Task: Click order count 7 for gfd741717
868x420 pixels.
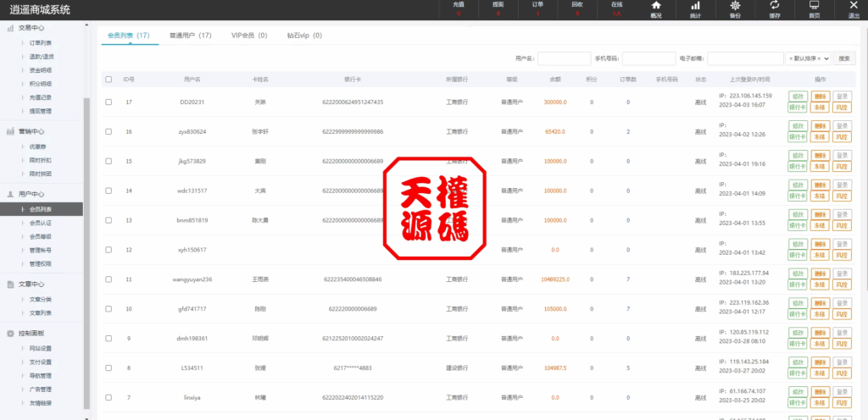Action: (628, 309)
